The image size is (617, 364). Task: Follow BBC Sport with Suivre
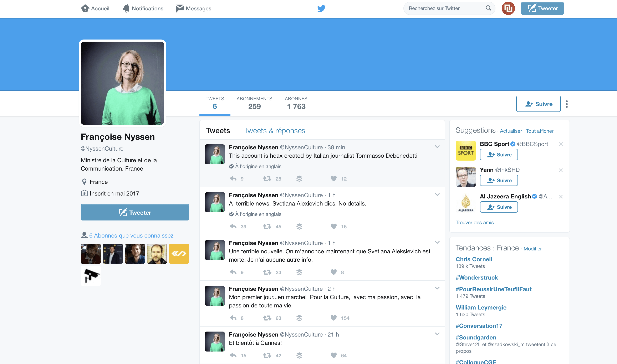499,155
